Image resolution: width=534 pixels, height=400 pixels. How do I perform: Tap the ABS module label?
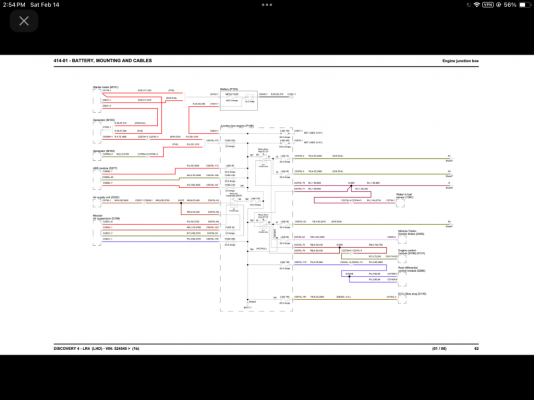pyautogui.click(x=105, y=168)
